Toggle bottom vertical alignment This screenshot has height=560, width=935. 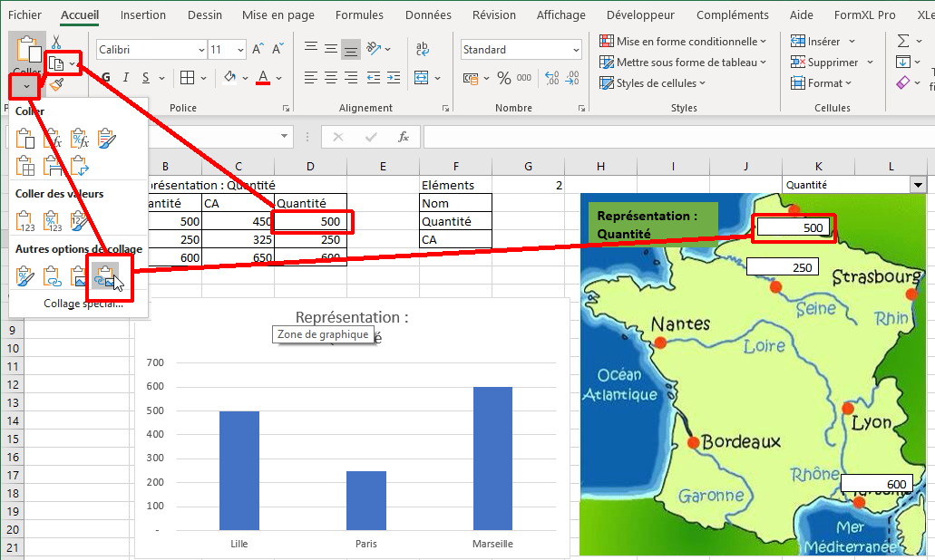point(351,50)
